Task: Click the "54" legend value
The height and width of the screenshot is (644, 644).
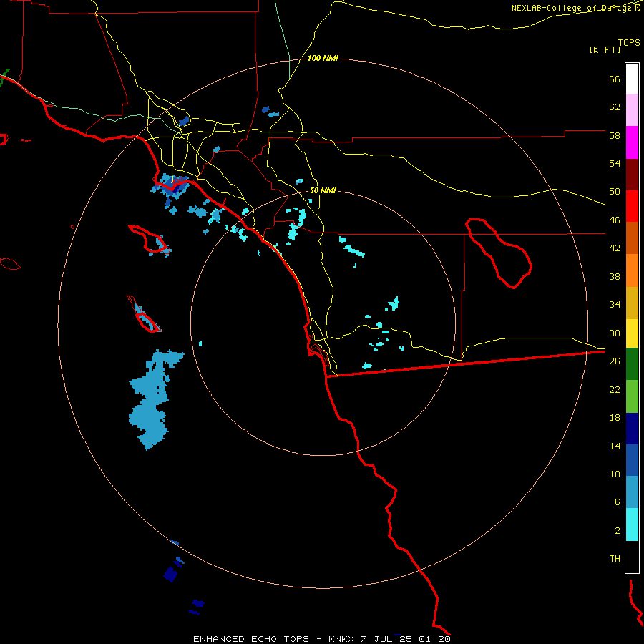Action: click(615, 163)
